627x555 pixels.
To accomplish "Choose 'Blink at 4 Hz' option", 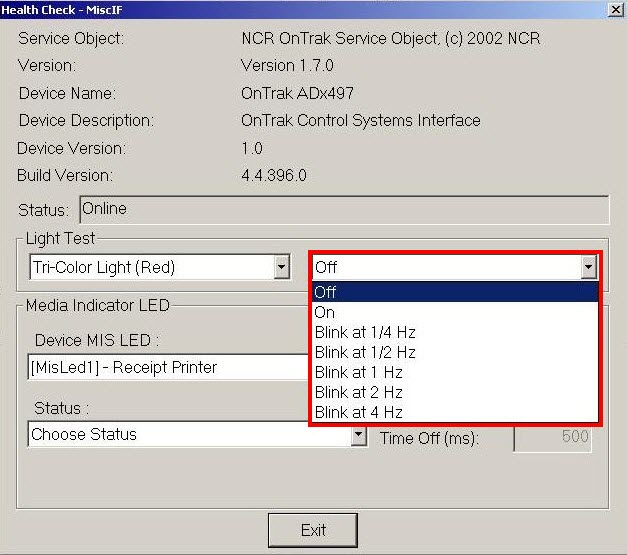I will point(455,412).
